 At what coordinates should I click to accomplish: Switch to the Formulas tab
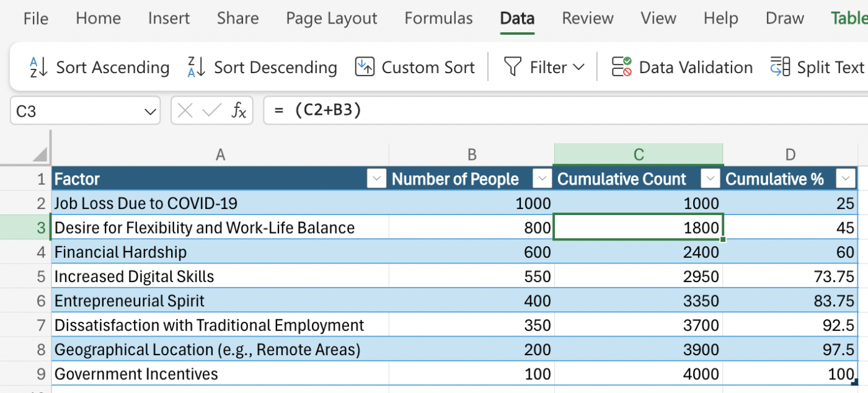[438, 19]
